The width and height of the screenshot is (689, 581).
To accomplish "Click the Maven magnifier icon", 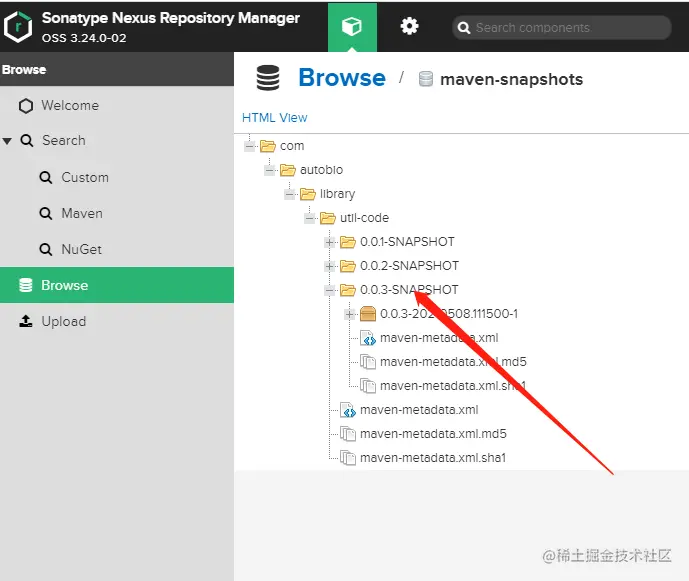I will point(46,214).
